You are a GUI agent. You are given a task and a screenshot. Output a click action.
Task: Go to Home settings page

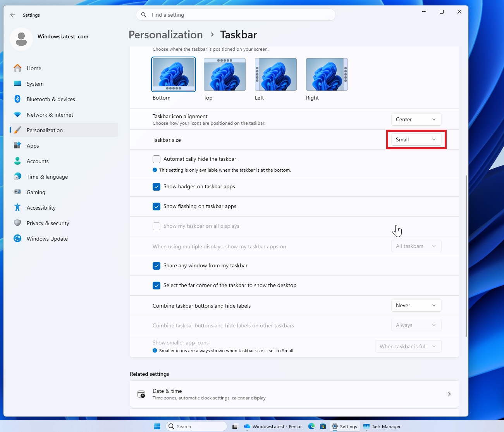pos(64,68)
